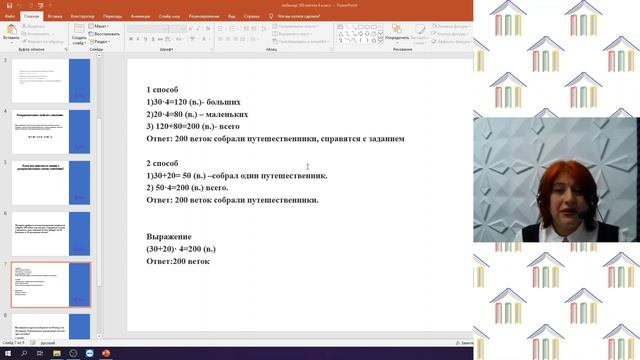Switch to the Insert (Вставка) tab
This screenshot has width=640, height=360.
tap(55, 16)
